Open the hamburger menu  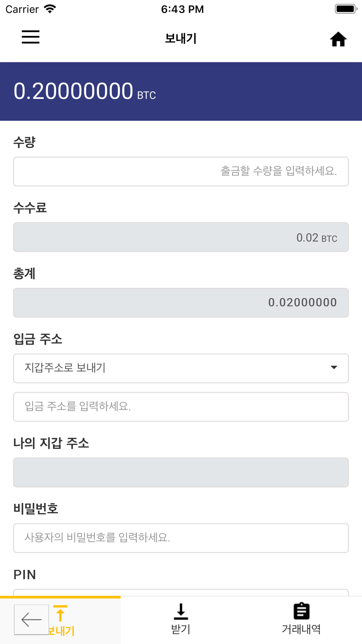[x=30, y=37]
